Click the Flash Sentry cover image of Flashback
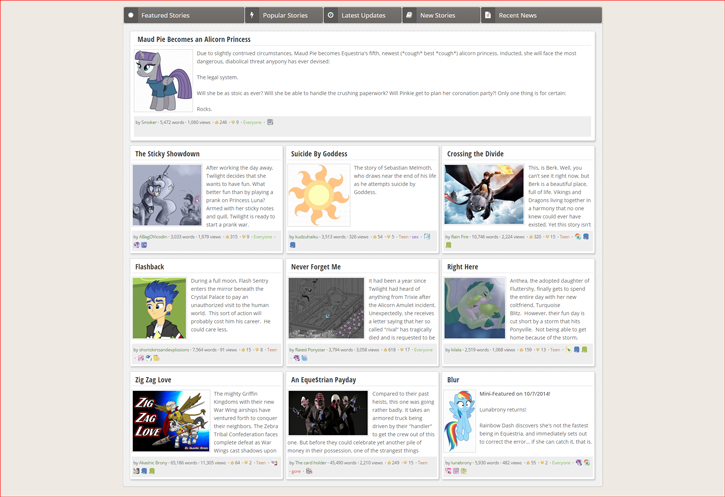The height and width of the screenshot is (497, 725). pyautogui.click(x=160, y=308)
